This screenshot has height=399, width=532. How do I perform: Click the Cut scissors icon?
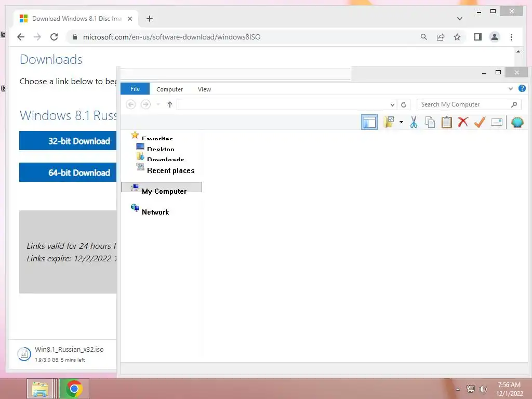(x=414, y=122)
